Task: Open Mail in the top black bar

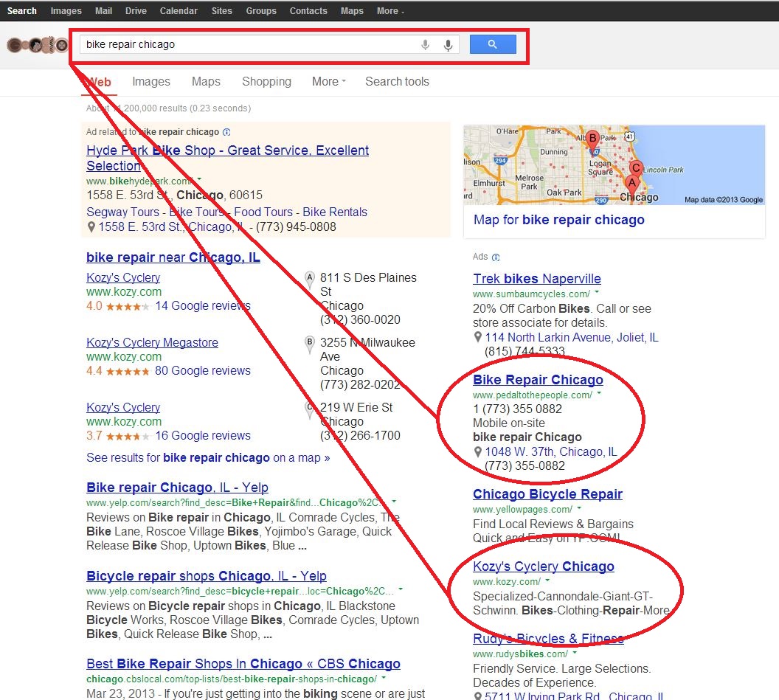Action: [x=103, y=11]
